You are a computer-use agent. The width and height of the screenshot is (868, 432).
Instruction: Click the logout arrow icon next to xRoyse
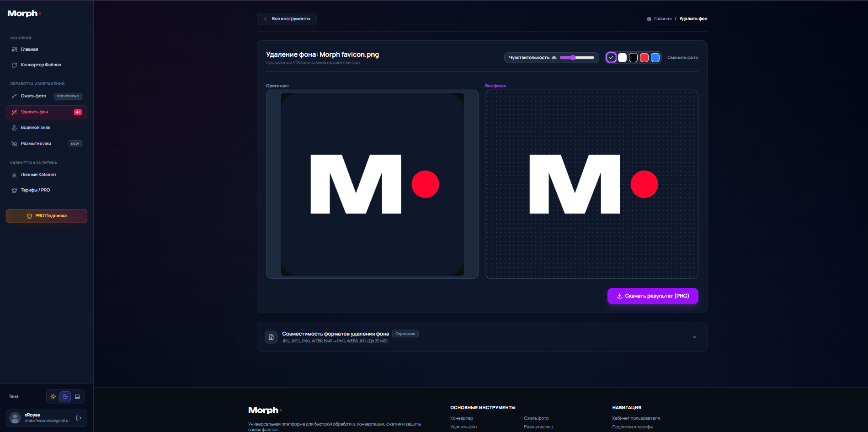click(x=79, y=418)
